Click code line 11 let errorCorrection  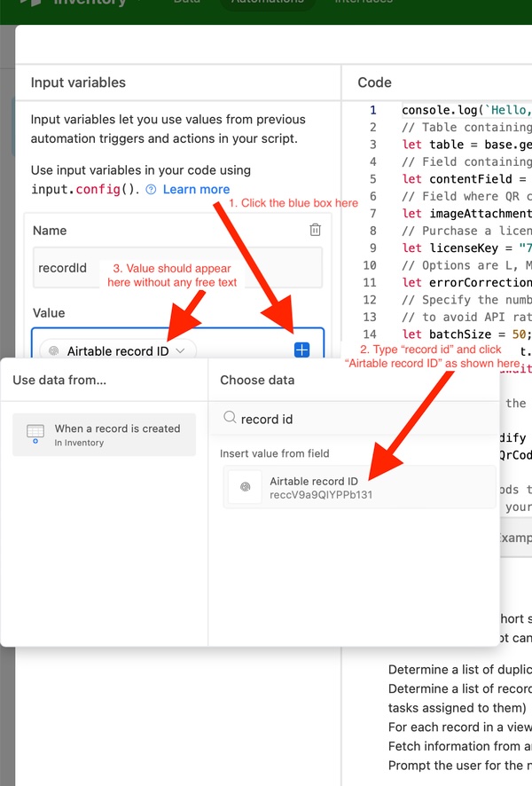[465, 283]
